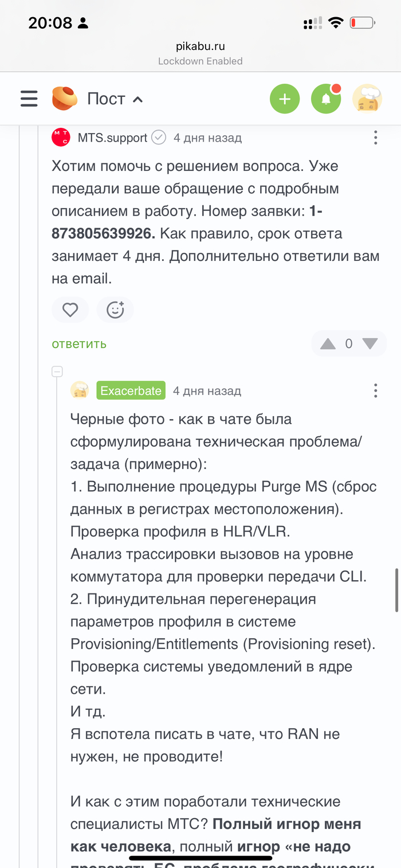Tap the Exacerbate author badge

pos(131,391)
